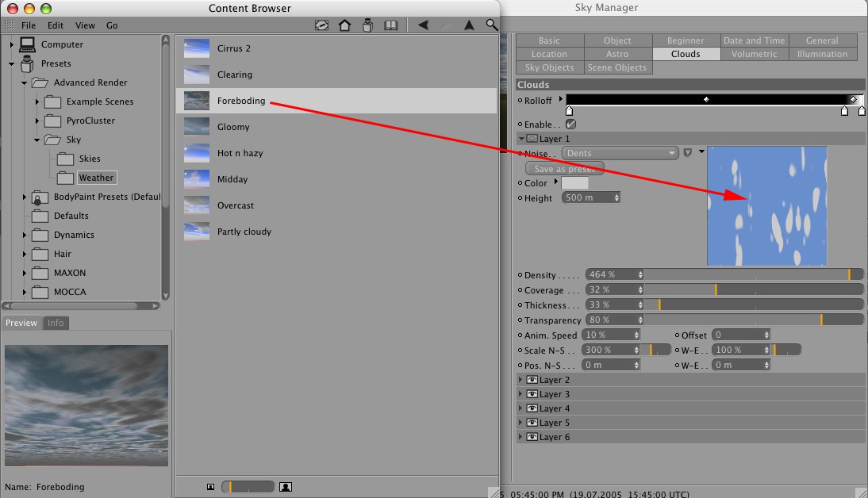The image size is (868, 498).
Task: Switch to the Volumetric tab
Action: tap(754, 54)
